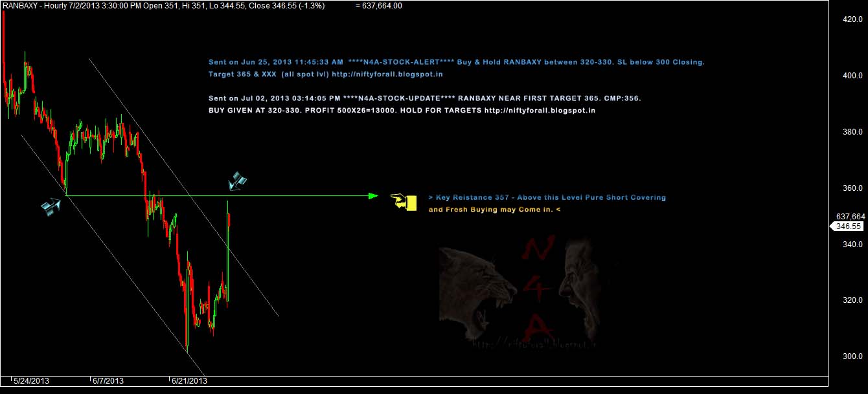Click the 5/24/2013 date axis label
Screen dimensions: 868x394
[31, 381]
